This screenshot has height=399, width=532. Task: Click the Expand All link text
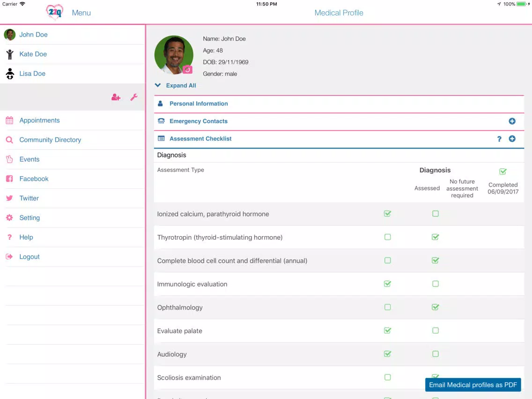point(181,86)
